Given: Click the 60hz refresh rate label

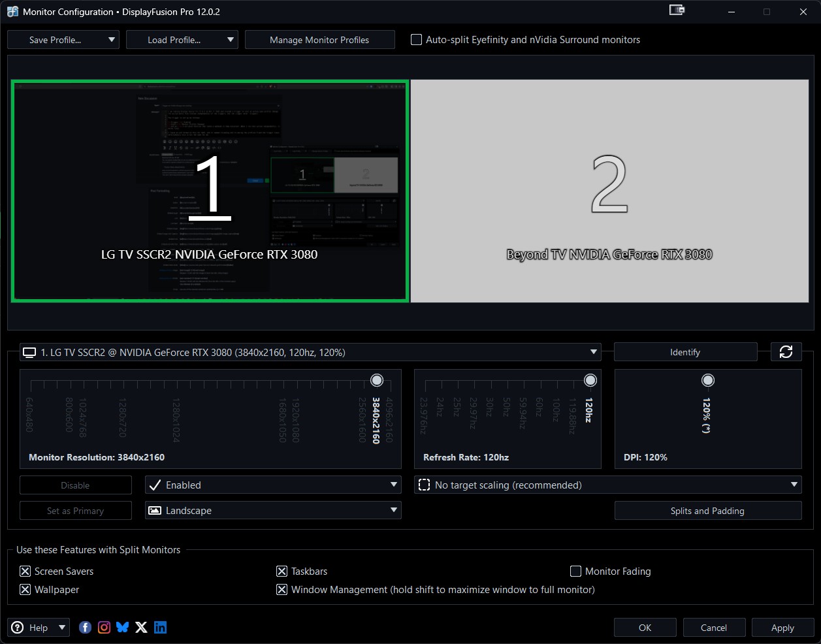Looking at the screenshot, I should tap(539, 407).
